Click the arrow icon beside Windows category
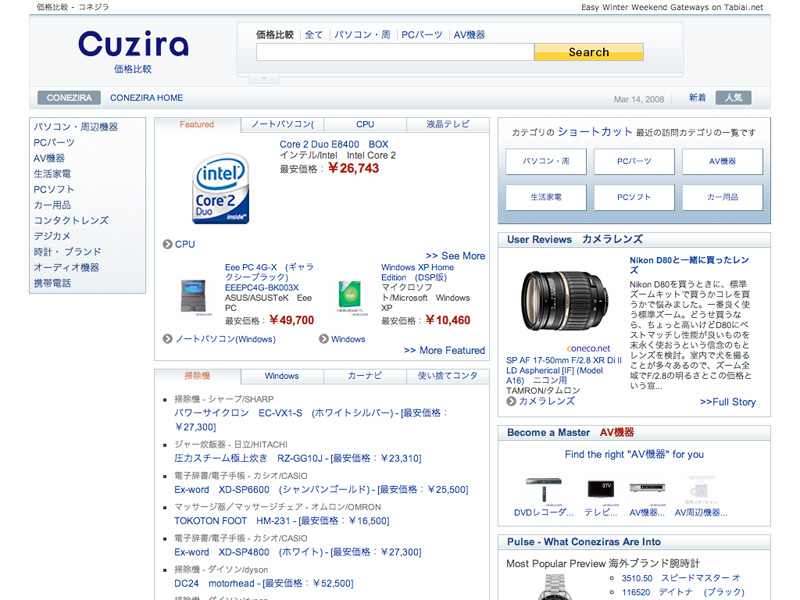Viewport: 800px width, 600px height. (x=323, y=339)
